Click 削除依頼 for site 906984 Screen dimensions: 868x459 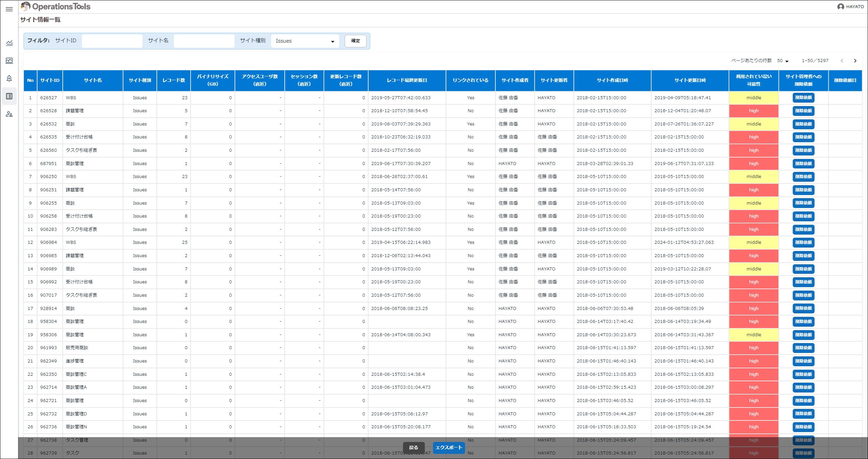tap(804, 242)
